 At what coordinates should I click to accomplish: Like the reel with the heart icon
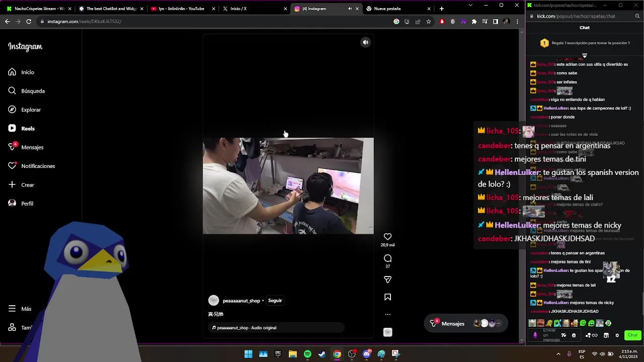[387, 237]
